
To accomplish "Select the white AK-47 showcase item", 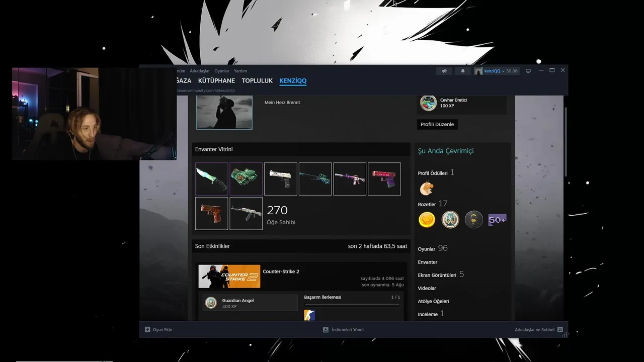I will (x=246, y=213).
